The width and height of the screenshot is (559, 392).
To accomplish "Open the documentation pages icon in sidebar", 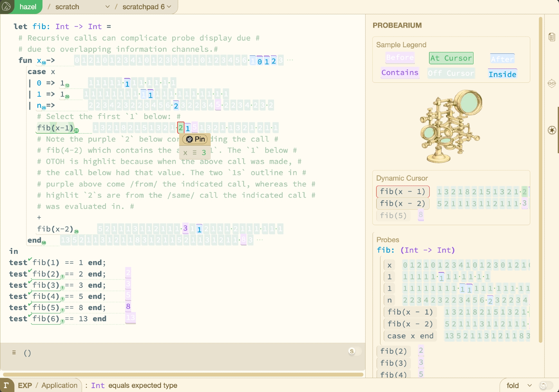I will pos(551,37).
